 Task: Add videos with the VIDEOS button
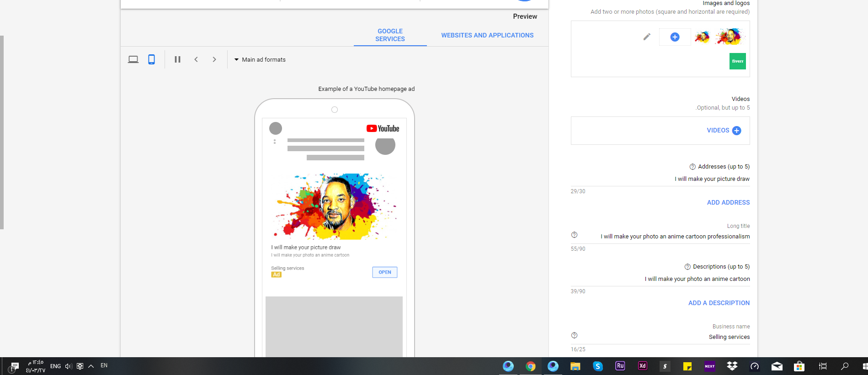[724, 131]
